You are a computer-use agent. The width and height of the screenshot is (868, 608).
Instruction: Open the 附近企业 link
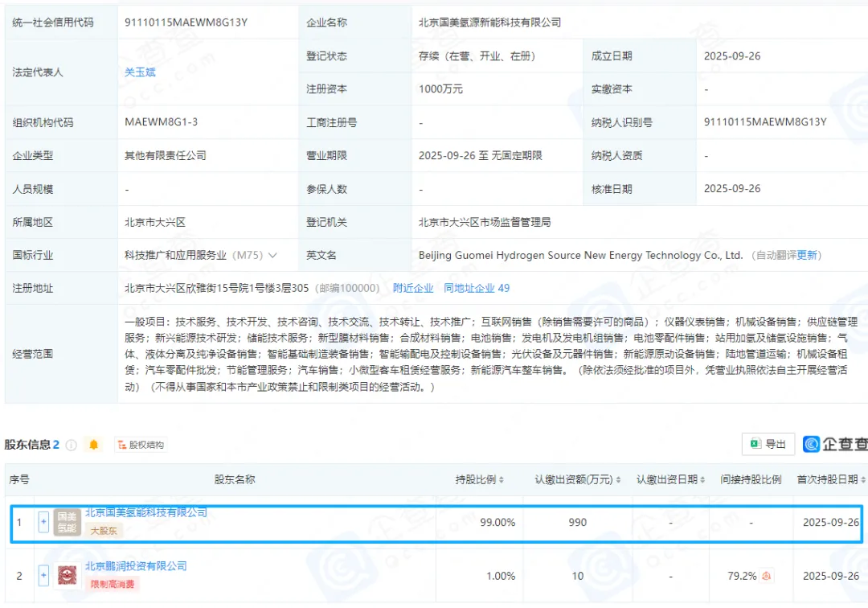coord(413,288)
